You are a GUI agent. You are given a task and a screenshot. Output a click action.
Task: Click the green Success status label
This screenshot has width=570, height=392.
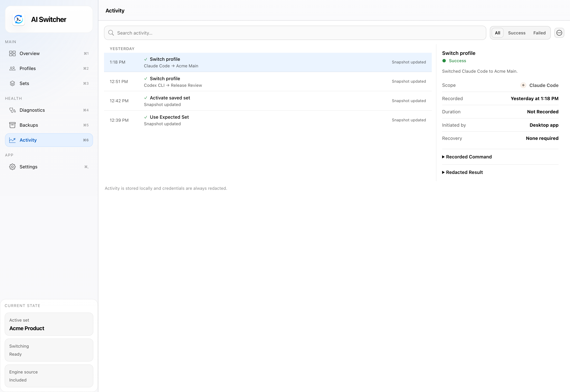click(457, 61)
